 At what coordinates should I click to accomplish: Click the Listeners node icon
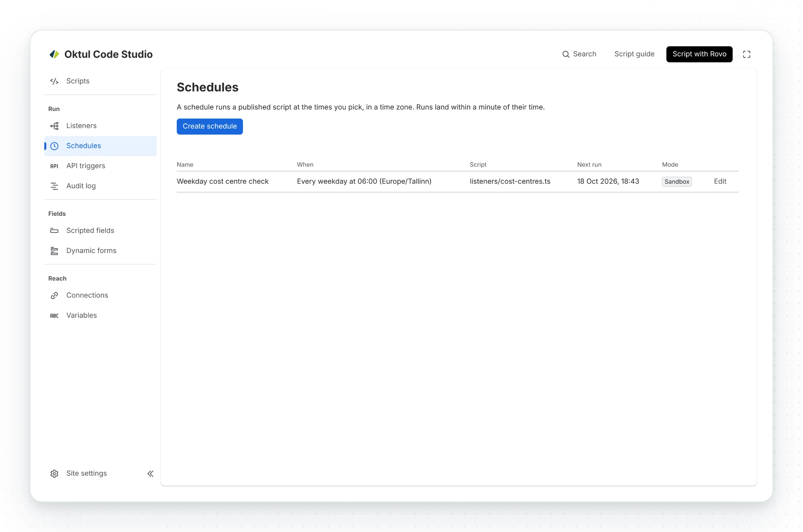pos(54,126)
